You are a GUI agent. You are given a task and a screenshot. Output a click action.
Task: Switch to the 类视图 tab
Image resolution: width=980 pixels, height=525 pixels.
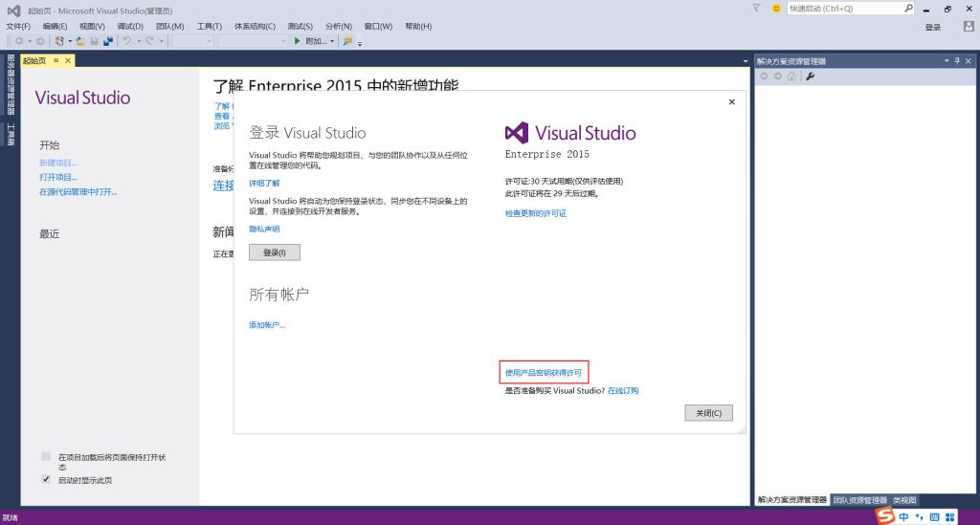[904, 500]
